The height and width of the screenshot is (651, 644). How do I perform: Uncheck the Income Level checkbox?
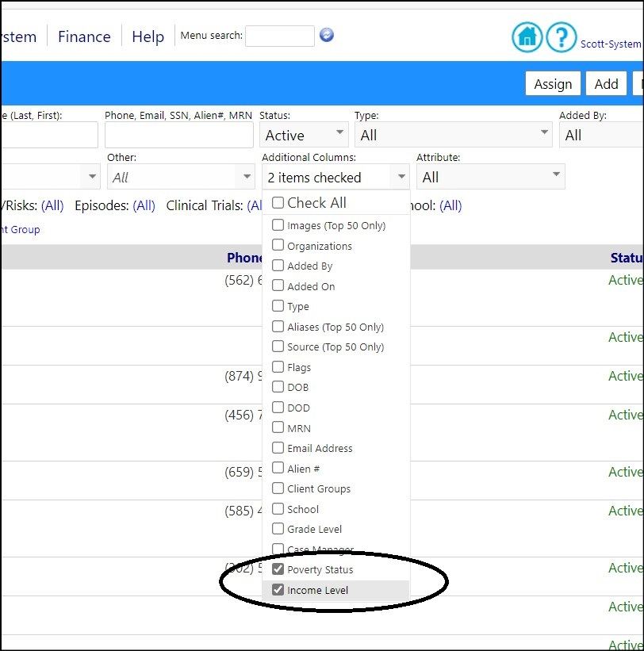click(x=278, y=590)
